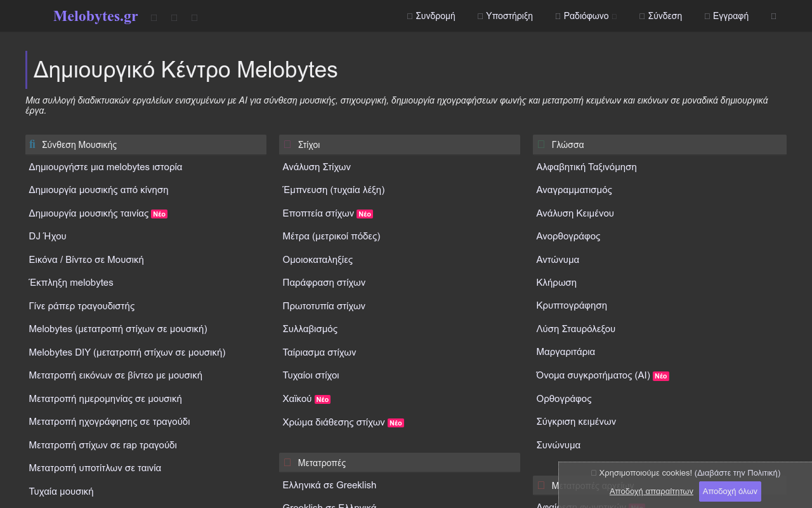Open Λύση Σταυρόλεξου
This screenshot has height=508, width=812.
575,329
